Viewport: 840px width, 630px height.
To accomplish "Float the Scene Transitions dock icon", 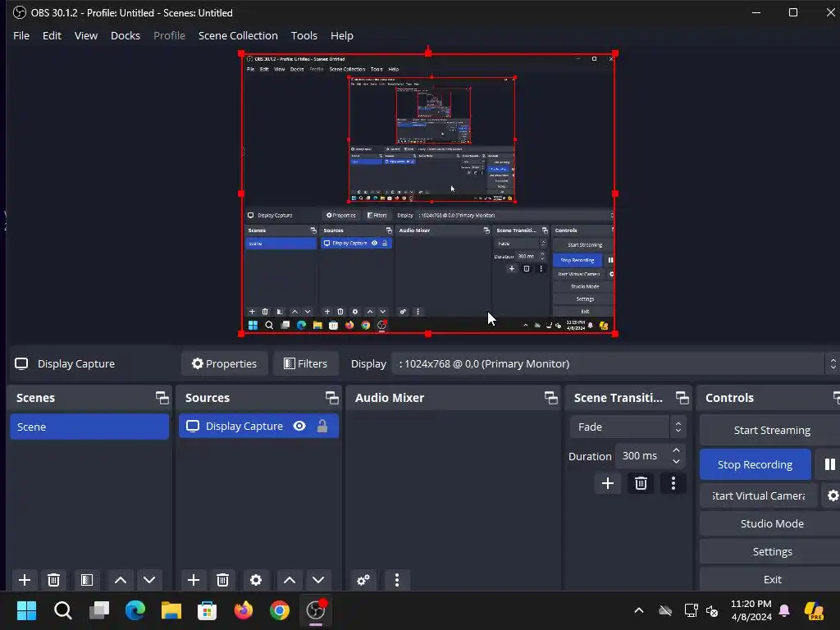I will tap(682, 398).
